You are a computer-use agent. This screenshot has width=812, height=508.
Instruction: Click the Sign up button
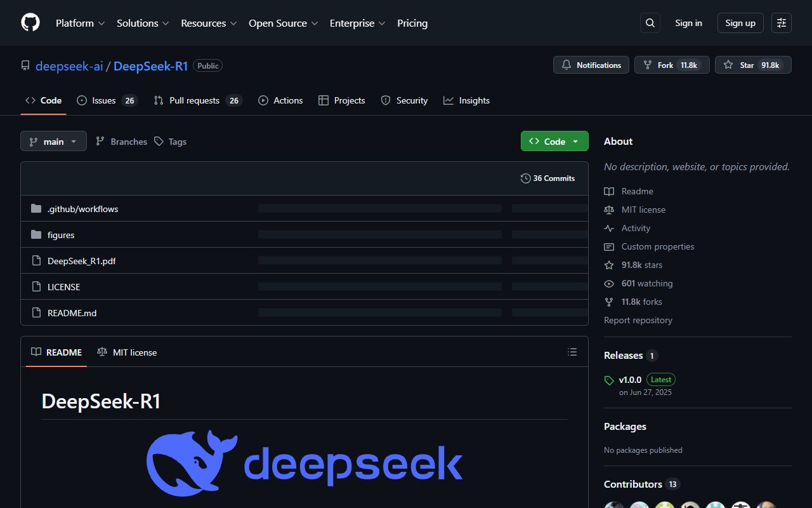(x=740, y=22)
